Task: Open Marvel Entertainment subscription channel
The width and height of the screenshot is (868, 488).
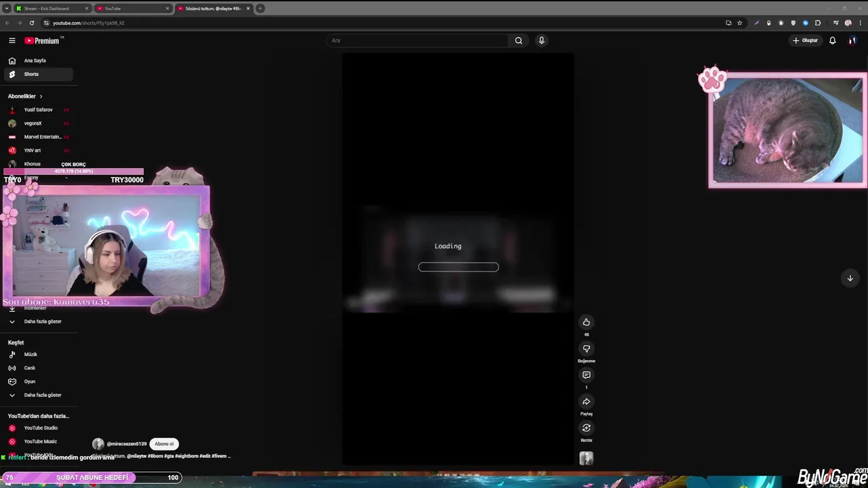Action: (x=39, y=137)
